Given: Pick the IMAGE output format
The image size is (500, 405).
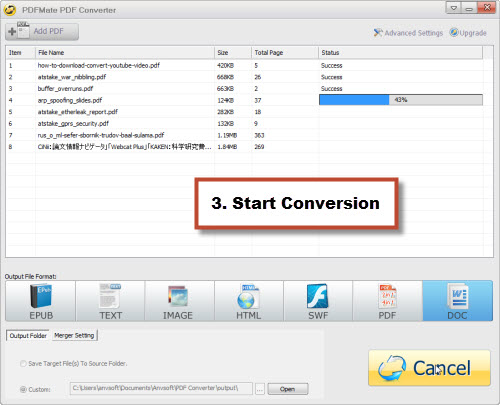Looking at the screenshot, I should click(180, 301).
